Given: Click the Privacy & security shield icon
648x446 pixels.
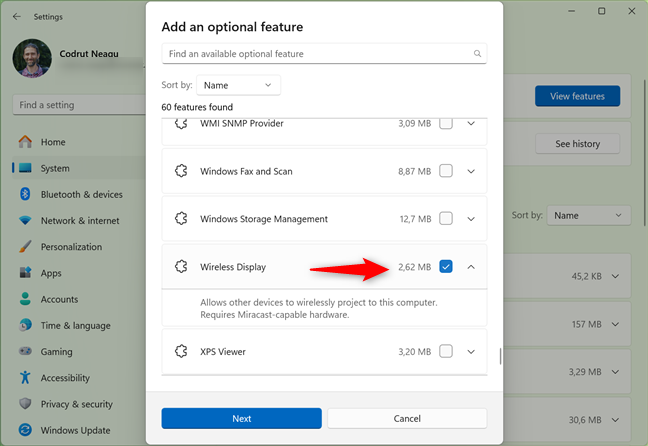Looking at the screenshot, I should click(x=25, y=403).
